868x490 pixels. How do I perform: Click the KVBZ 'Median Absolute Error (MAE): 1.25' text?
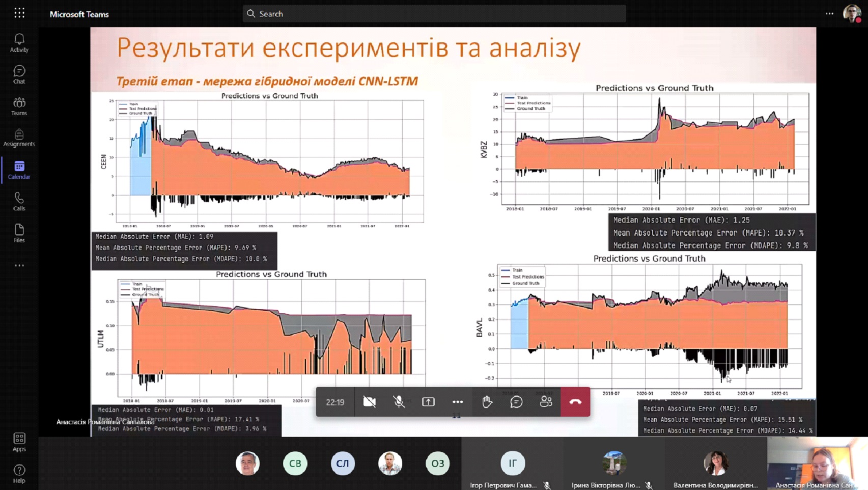pos(681,220)
